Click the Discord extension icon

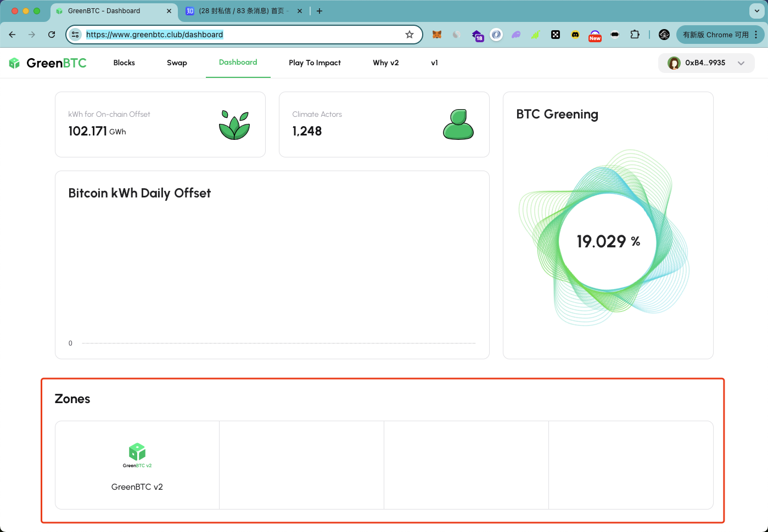575,35
